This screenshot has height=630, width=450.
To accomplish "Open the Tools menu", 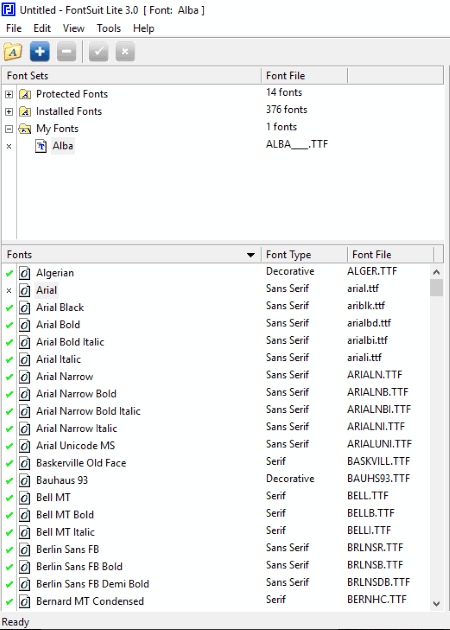I will (x=108, y=29).
